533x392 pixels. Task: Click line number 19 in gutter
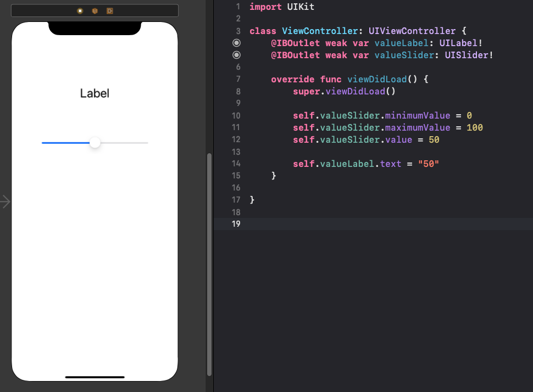(236, 224)
